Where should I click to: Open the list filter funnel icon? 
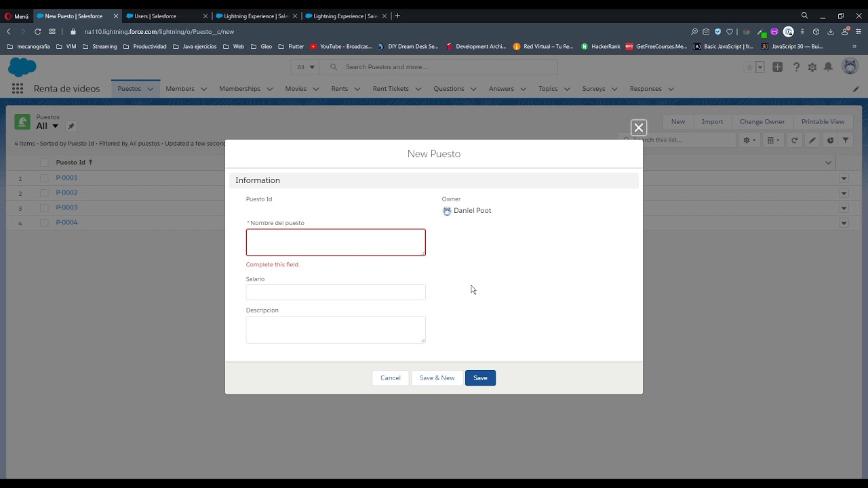tap(846, 140)
